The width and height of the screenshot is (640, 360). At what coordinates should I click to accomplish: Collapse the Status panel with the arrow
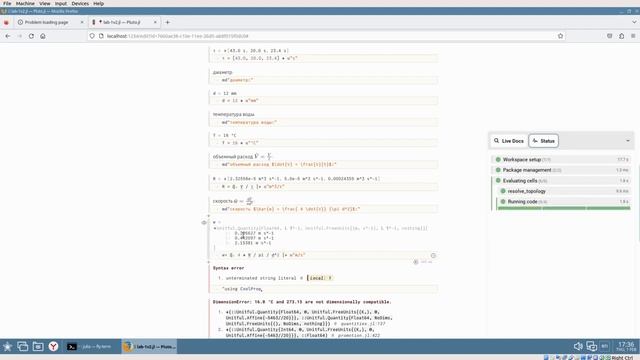628,141
